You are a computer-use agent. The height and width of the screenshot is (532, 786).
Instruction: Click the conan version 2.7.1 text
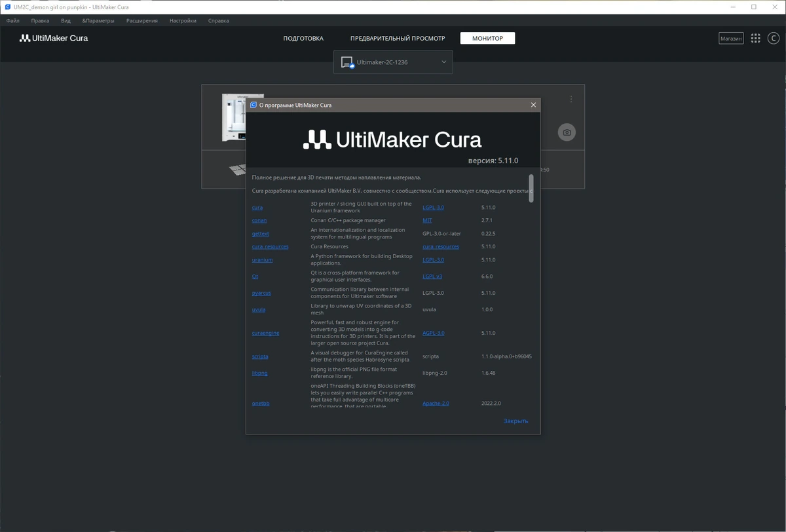[487, 221]
